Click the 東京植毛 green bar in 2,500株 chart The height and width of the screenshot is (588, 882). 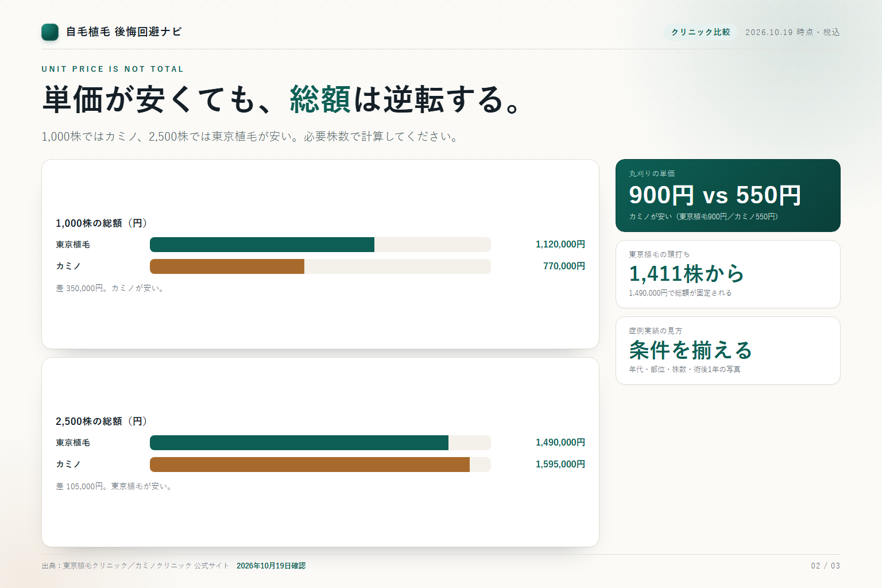pos(299,443)
